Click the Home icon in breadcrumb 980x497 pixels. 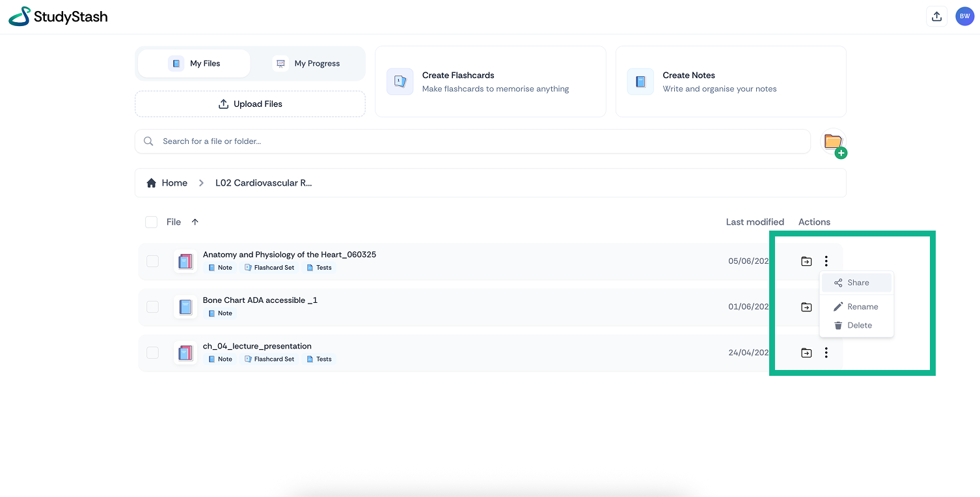151,183
